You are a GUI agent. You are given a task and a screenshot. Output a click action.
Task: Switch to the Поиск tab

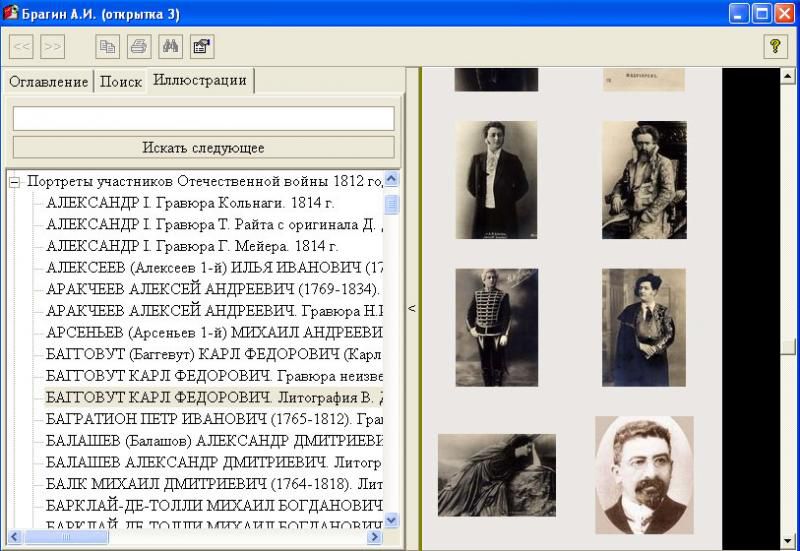120,82
